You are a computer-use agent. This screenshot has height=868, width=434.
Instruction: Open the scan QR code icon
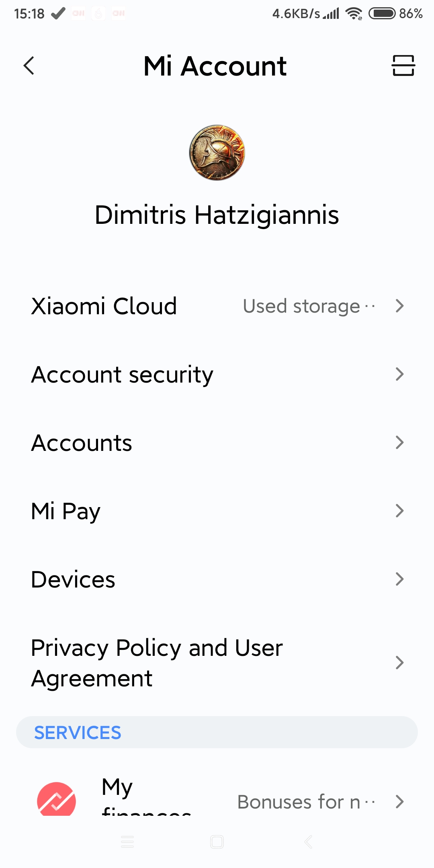coord(403,66)
